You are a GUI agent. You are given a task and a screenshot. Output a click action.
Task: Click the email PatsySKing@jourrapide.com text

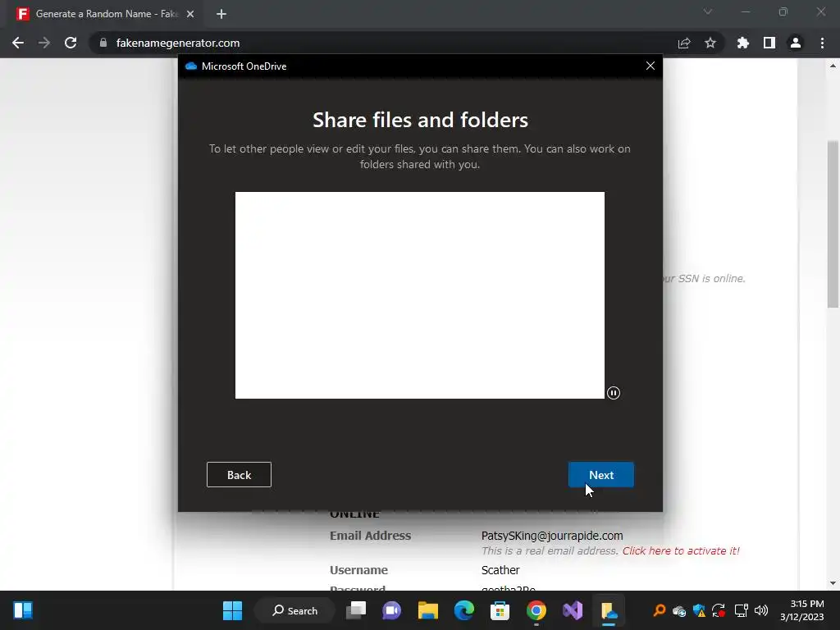(552, 536)
